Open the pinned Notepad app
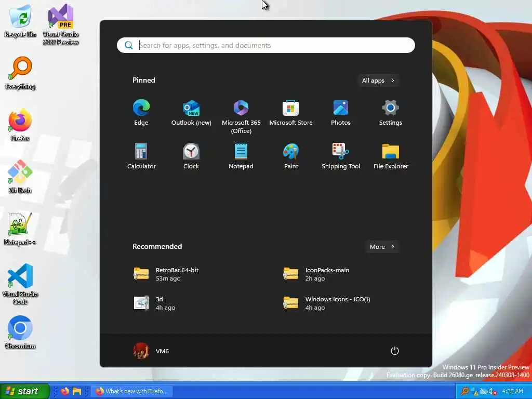 241,156
